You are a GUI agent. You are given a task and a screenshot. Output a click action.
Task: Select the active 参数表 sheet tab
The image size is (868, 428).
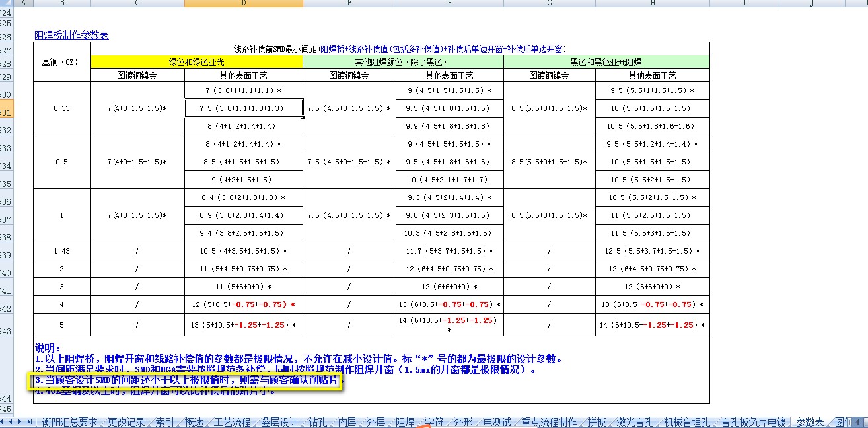[810, 422]
